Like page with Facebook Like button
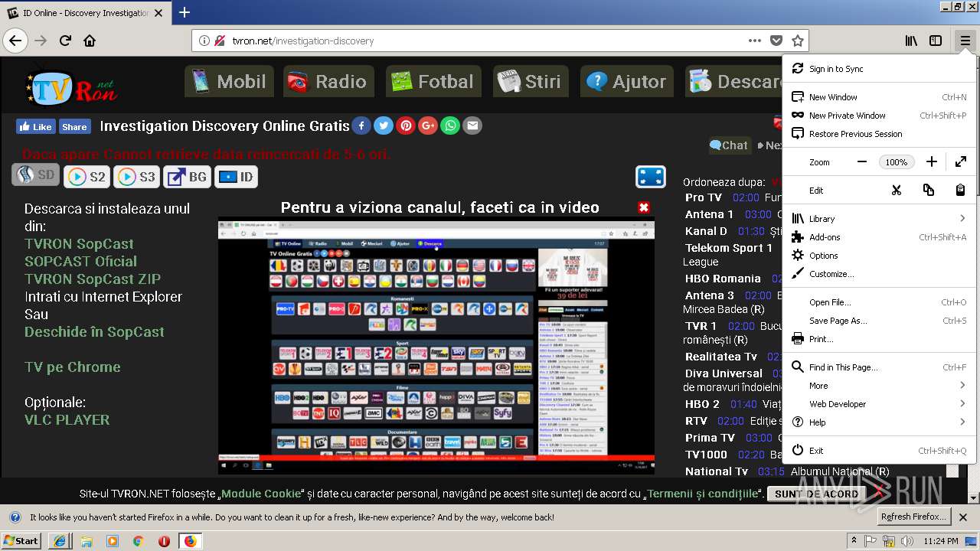980x551 pixels. pyautogui.click(x=35, y=126)
